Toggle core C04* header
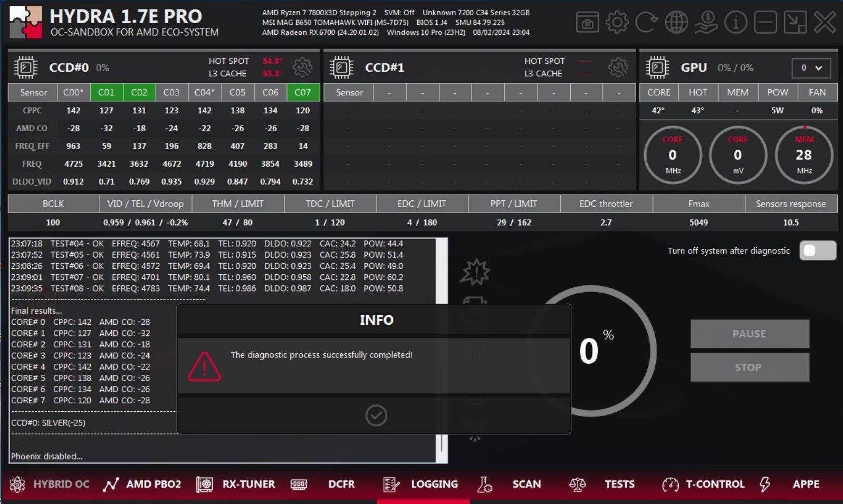This screenshot has height=504, width=843. point(205,92)
